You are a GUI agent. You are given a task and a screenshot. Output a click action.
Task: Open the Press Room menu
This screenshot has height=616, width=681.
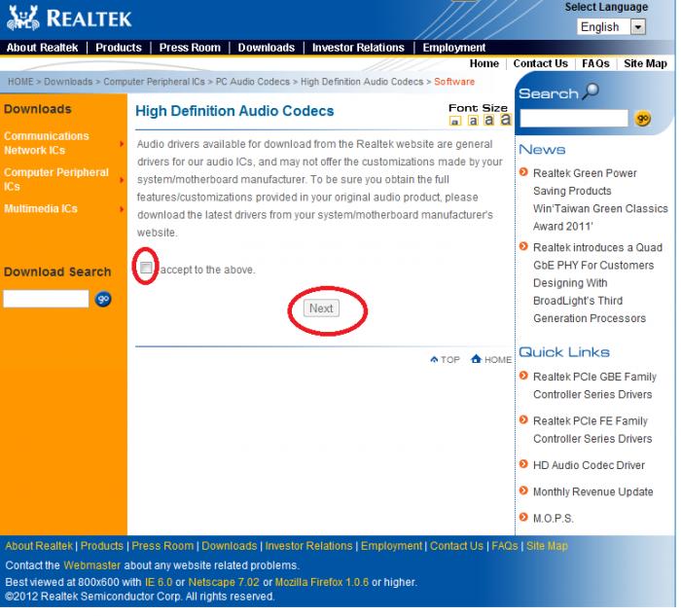[x=190, y=48]
